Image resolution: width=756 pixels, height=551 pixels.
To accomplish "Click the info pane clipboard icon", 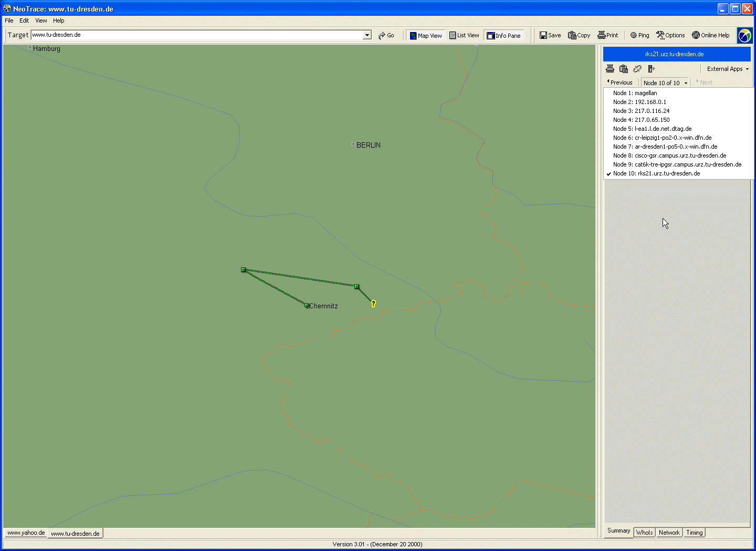I will pos(624,69).
